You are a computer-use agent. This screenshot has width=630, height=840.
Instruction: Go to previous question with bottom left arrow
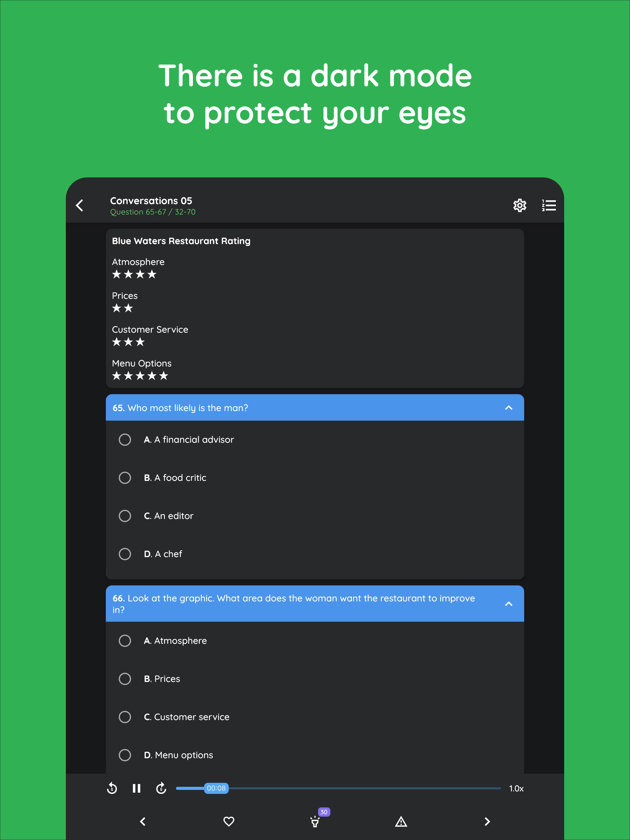(143, 821)
